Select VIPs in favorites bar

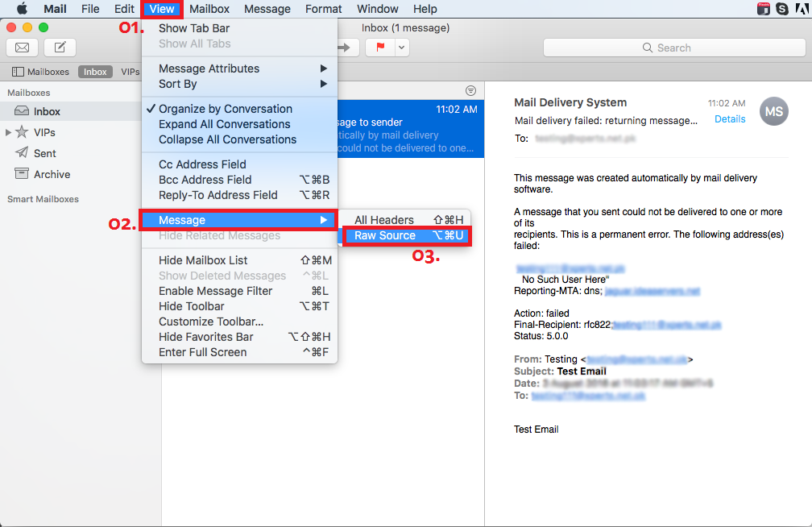pos(130,72)
